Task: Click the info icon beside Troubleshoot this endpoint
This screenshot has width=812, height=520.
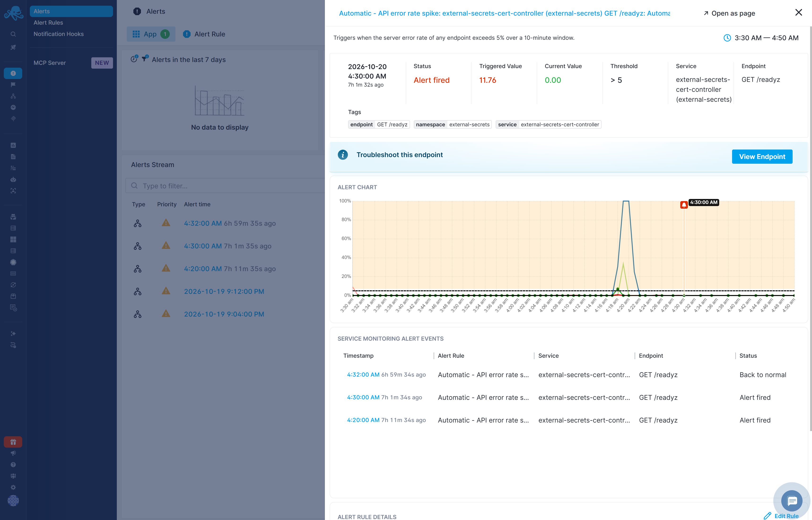Action: pos(343,155)
